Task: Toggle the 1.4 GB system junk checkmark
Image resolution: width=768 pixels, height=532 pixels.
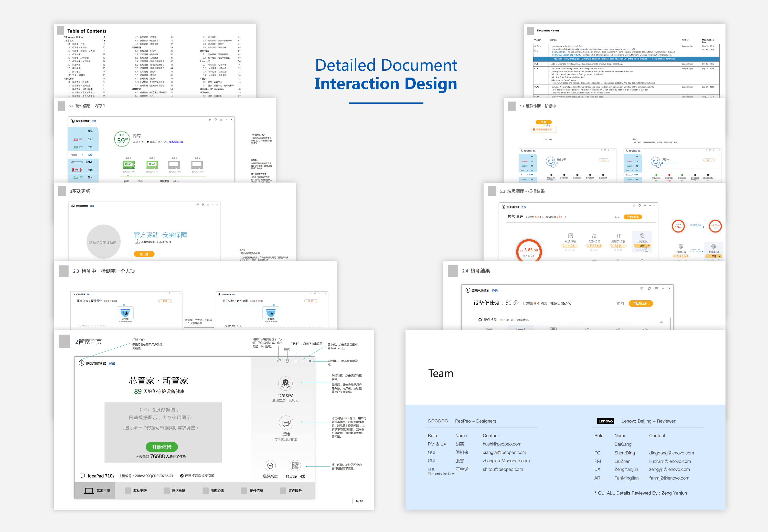Action: (564, 246)
